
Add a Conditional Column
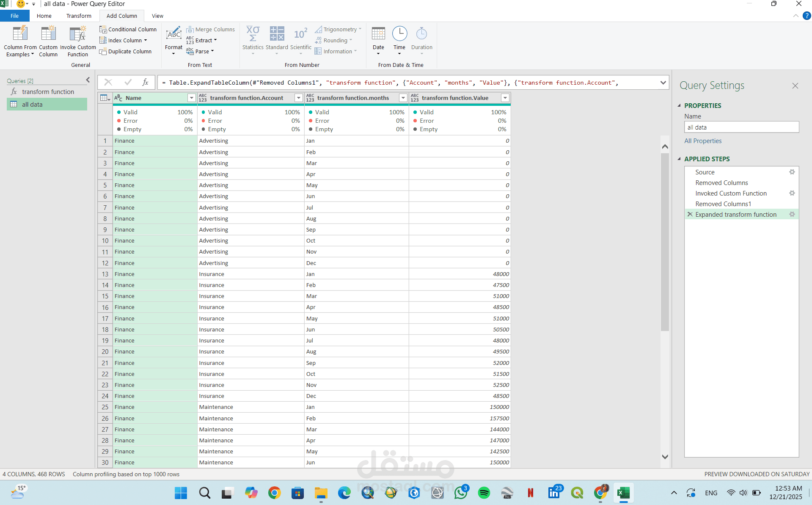point(128,29)
